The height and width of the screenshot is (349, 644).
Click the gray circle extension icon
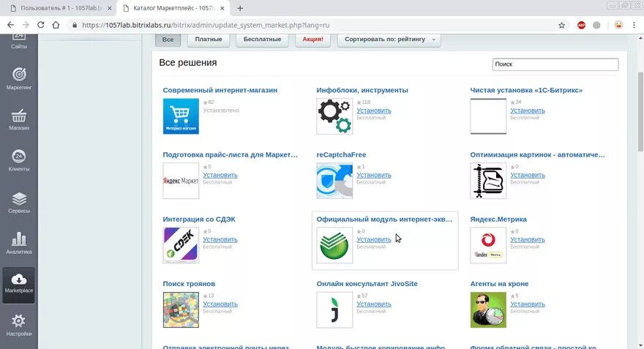(596, 25)
